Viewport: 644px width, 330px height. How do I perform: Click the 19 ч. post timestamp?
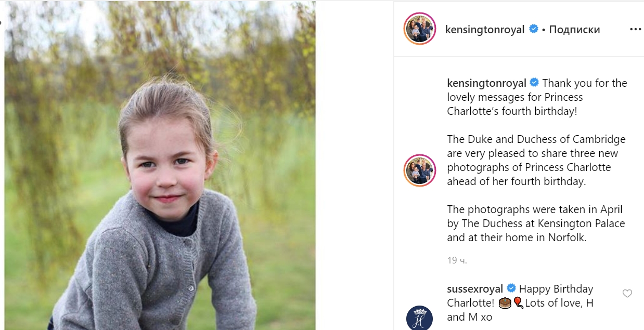pos(457,260)
